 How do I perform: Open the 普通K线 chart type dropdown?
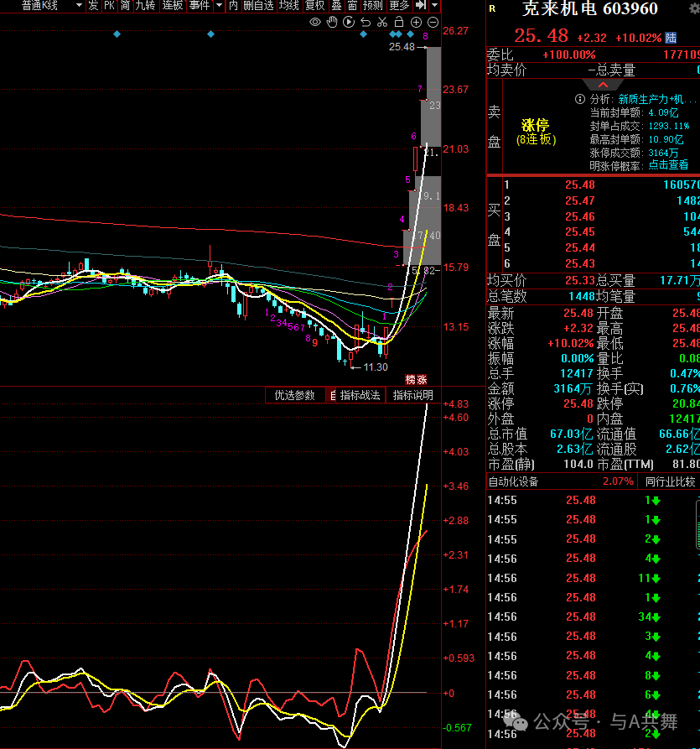pyautogui.click(x=52, y=6)
